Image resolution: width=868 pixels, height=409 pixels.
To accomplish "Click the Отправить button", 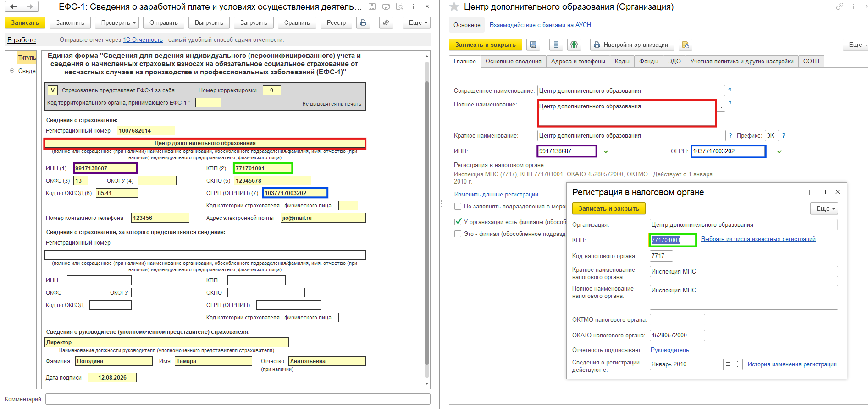I will coord(164,22).
